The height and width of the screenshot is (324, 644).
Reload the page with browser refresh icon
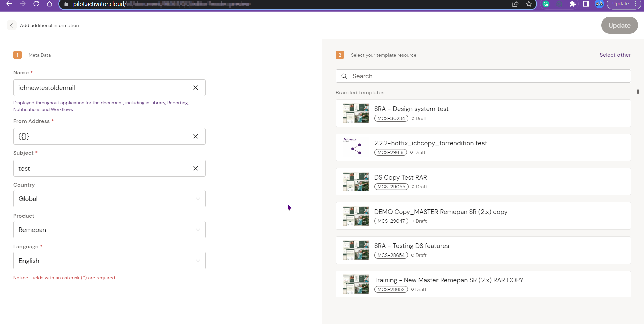pos(36,4)
